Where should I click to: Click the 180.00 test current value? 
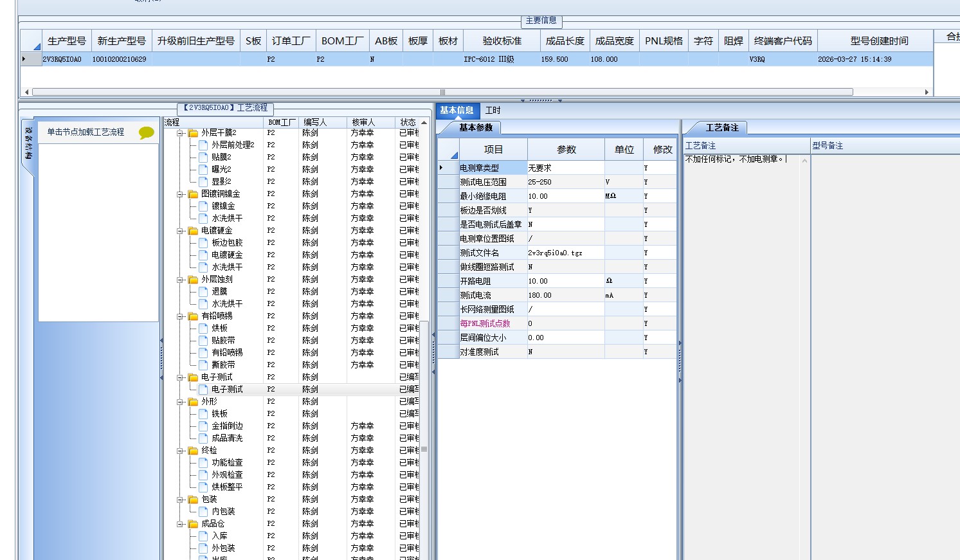click(x=566, y=295)
